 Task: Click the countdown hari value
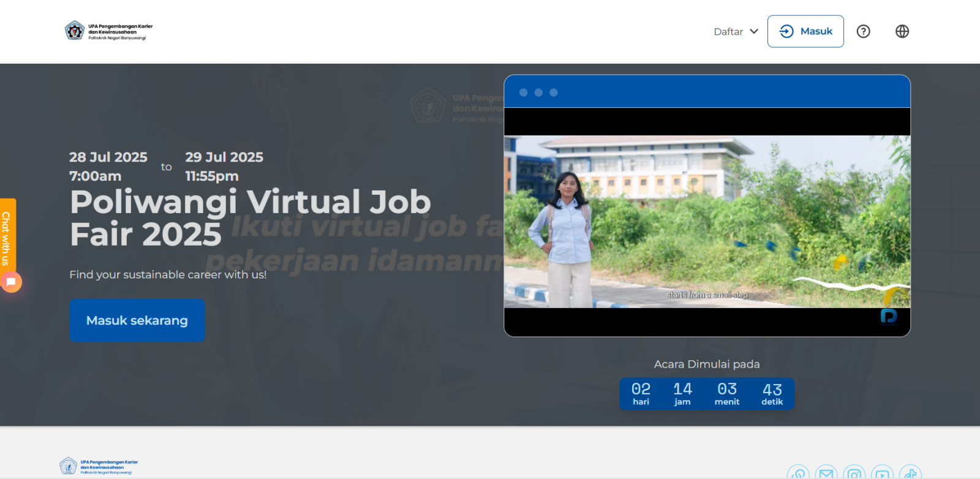pos(641,389)
